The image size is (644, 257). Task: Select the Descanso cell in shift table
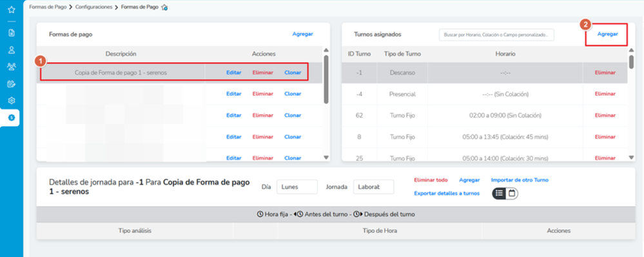[x=402, y=72]
